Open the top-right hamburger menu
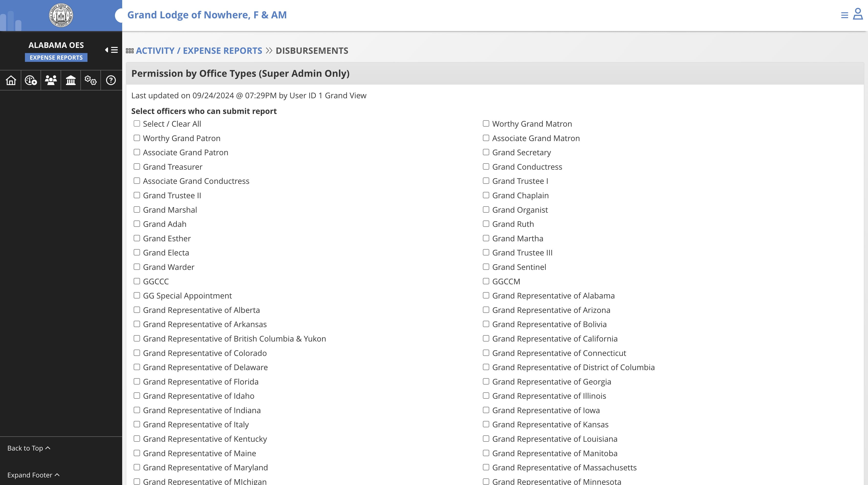Viewport: 868px width, 485px height. coord(844,15)
